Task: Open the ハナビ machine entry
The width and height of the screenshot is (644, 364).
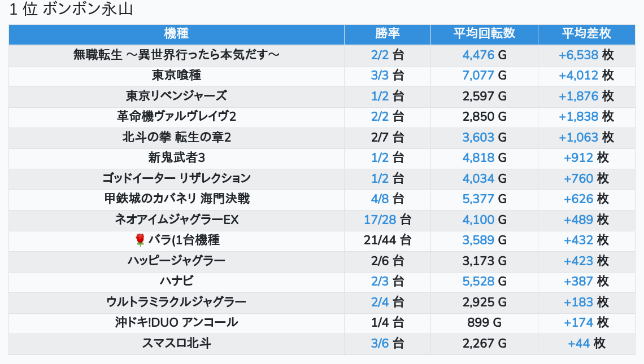Action: pos(176,281)
